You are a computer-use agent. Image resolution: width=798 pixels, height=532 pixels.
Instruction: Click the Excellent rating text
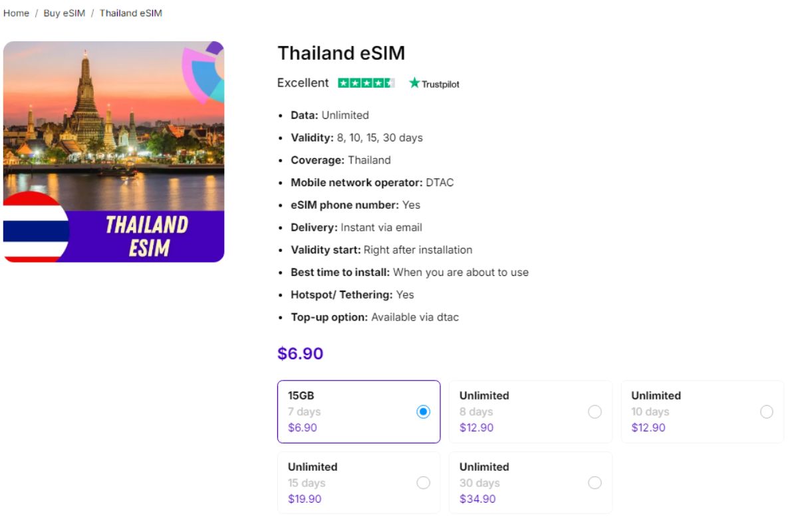[302, 82]
